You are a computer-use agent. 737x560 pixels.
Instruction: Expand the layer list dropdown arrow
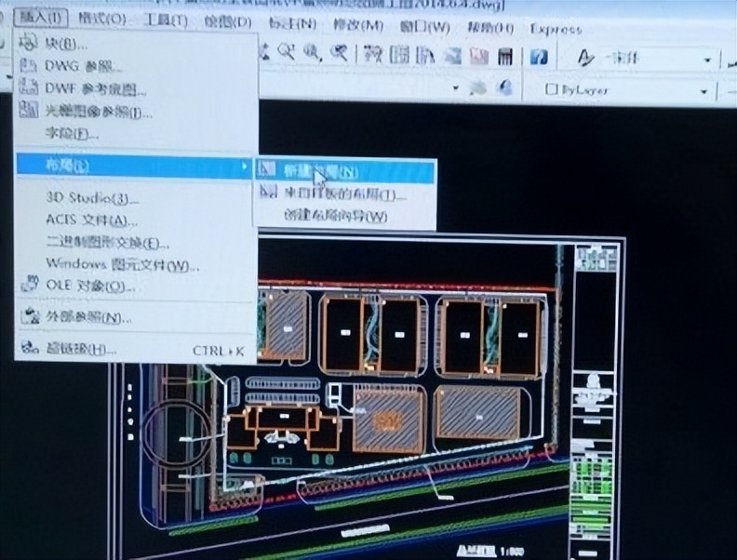click(455, 87)
